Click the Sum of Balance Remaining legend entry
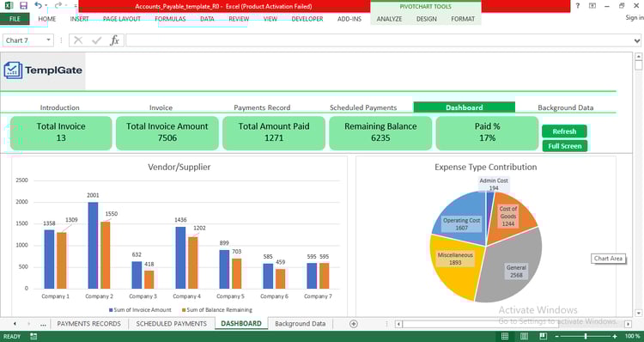 217,310
